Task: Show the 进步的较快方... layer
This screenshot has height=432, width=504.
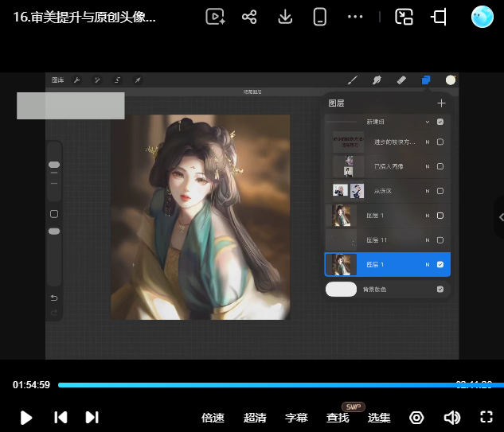Action: coord(440,142)
